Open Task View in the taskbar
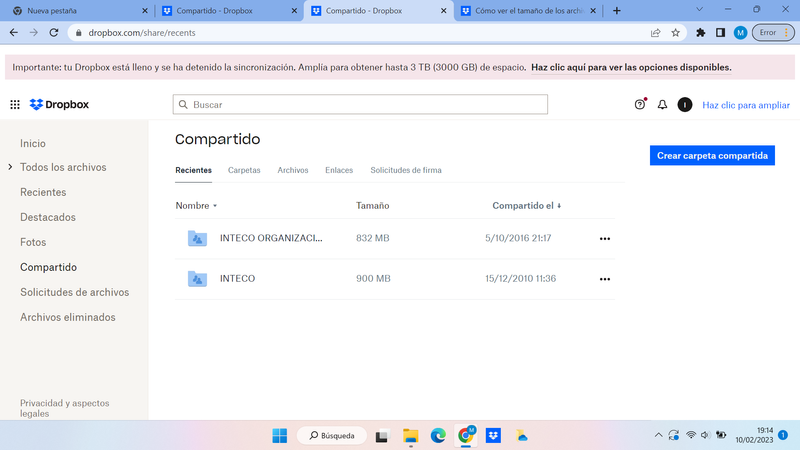Screen dimensions: 800x450 [382, 436]
